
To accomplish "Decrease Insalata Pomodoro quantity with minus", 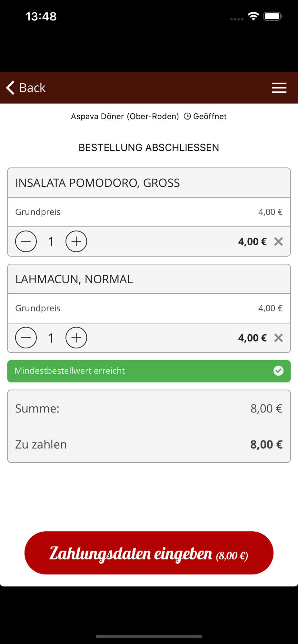I will click(26, 241).
